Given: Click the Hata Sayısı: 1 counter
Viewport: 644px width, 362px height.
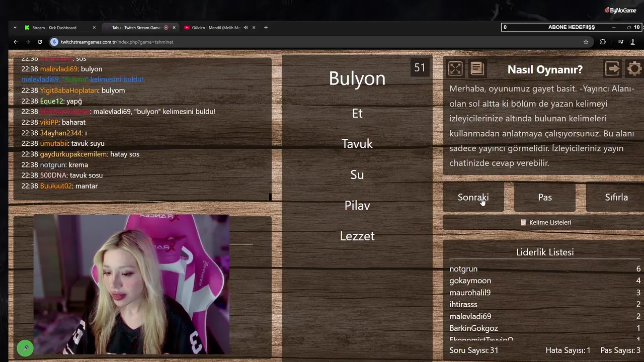Looking at the screenshot, I should pos(568,350).
